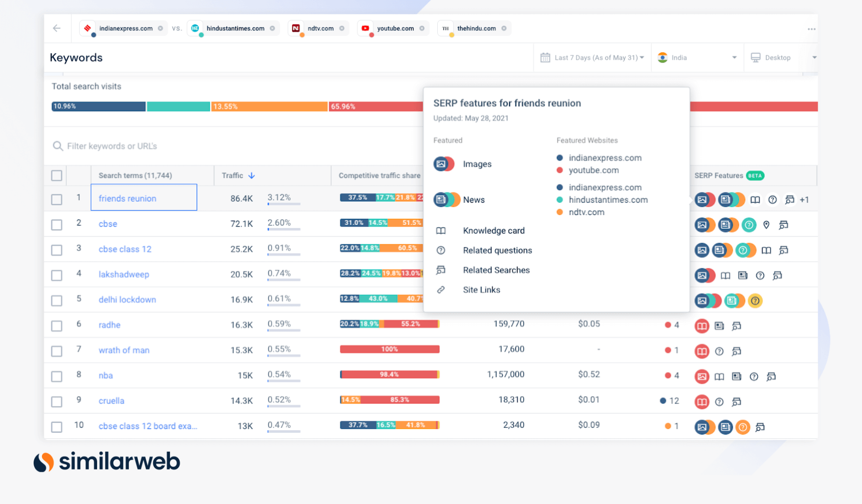862x504 pixels.
Task: Remove youtube.com from comparison
Action: [422, 28]
